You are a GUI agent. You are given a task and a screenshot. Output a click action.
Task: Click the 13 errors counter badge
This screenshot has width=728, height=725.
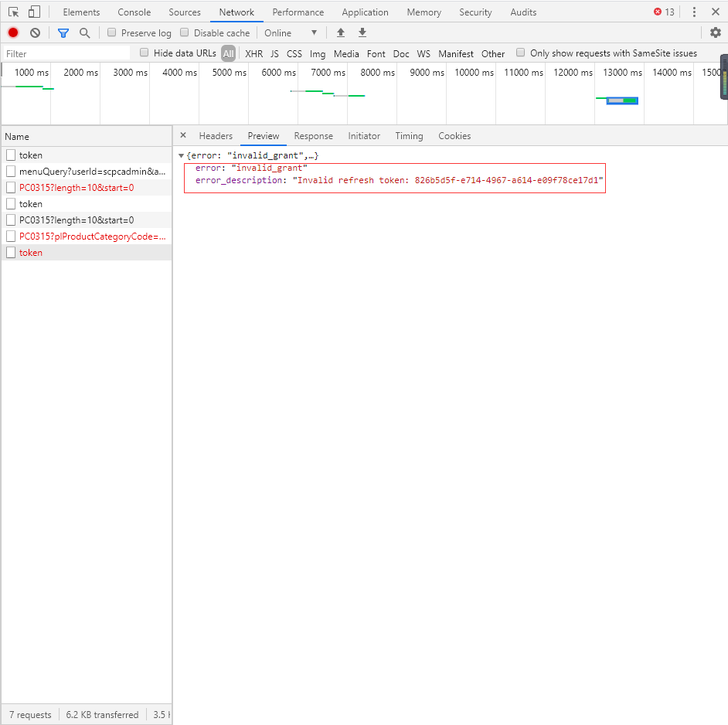coord(664,12)
